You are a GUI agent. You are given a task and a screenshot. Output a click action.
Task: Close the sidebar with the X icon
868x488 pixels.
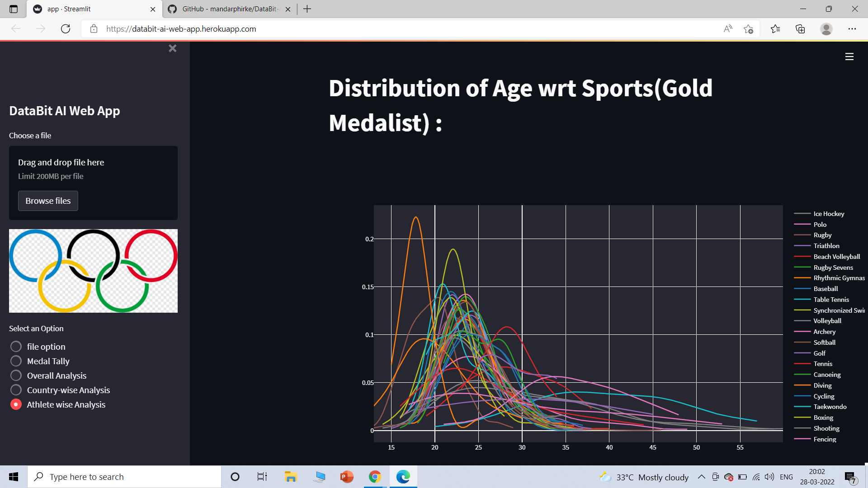(x=172, y=48)
